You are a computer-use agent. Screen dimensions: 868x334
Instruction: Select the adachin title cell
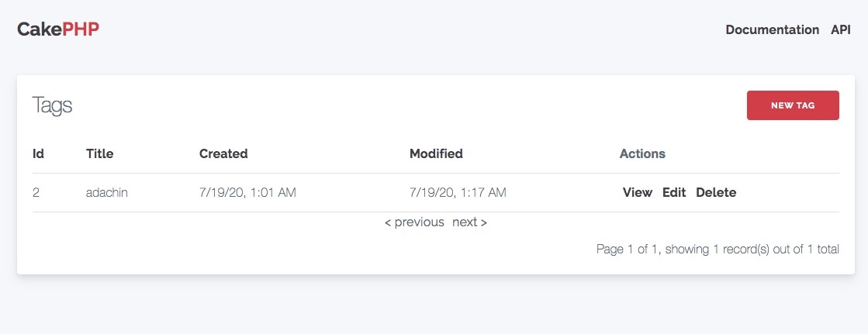(x=107, y=192)
